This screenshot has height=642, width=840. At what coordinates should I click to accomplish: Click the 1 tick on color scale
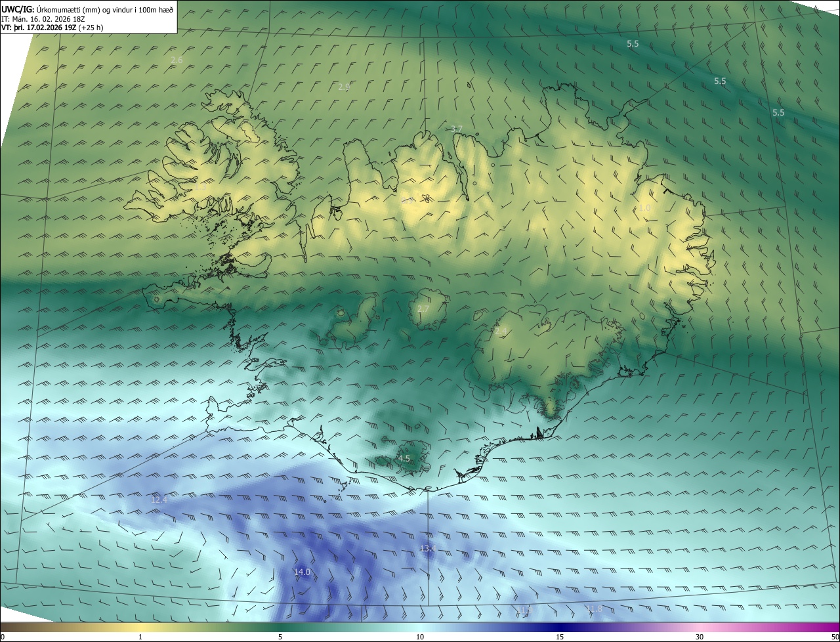(x=140, y=637)
